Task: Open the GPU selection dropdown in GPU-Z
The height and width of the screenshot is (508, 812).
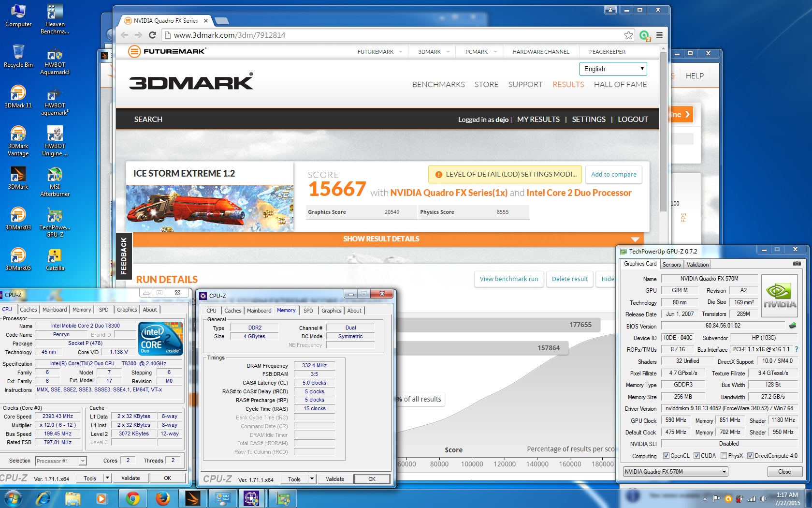Action: point(675,472)
